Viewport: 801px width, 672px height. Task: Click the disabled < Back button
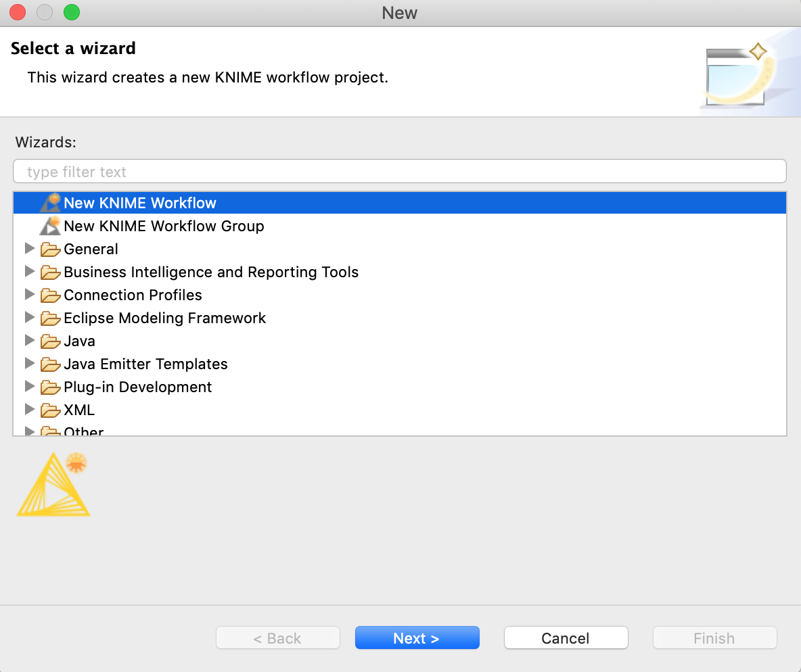point(278,638)
